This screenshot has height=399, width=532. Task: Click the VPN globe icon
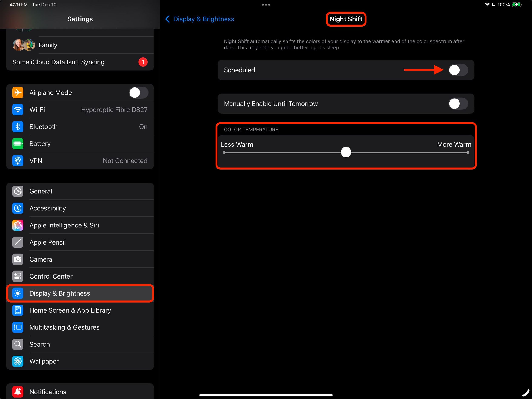click(18, 161)
